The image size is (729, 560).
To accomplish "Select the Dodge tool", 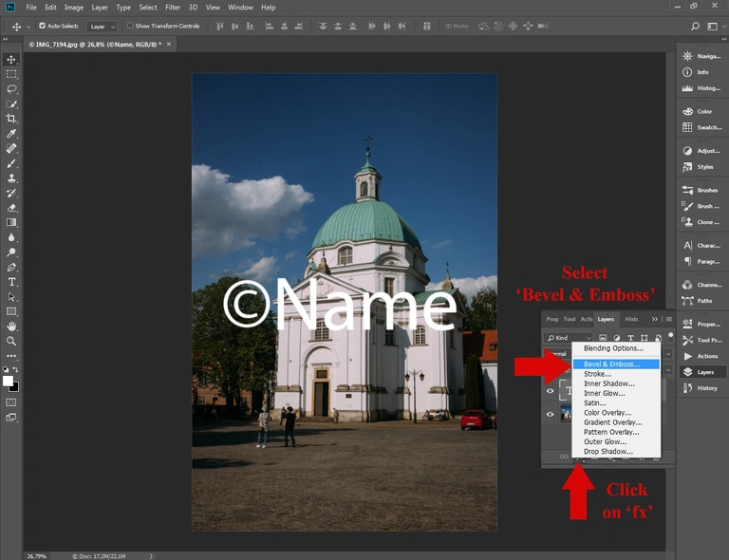I will 11,252.
